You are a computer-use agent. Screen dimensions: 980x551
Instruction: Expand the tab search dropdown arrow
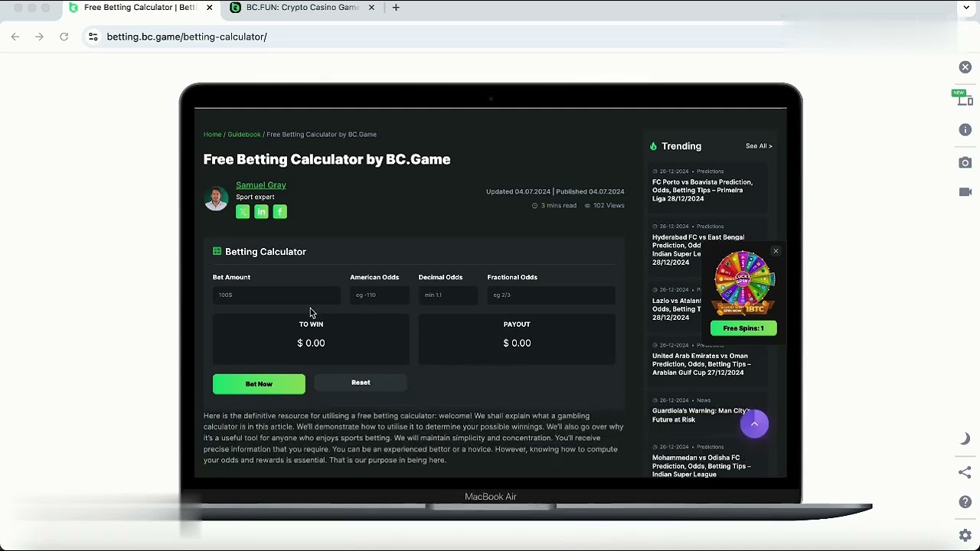coord(966,8)
